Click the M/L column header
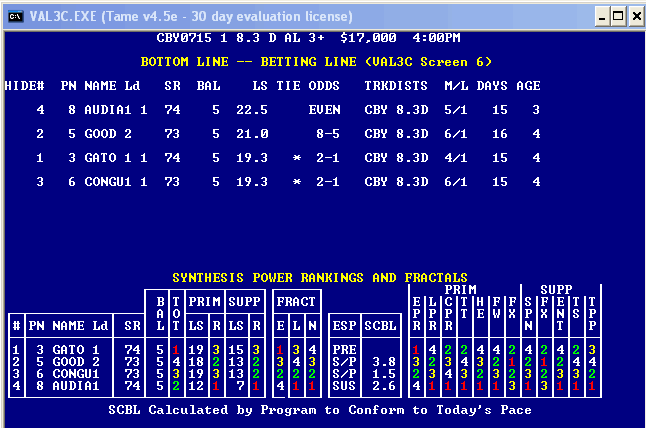Image resolution: width=646 pixels, height=428 pixels. click(x=456, y=86)
